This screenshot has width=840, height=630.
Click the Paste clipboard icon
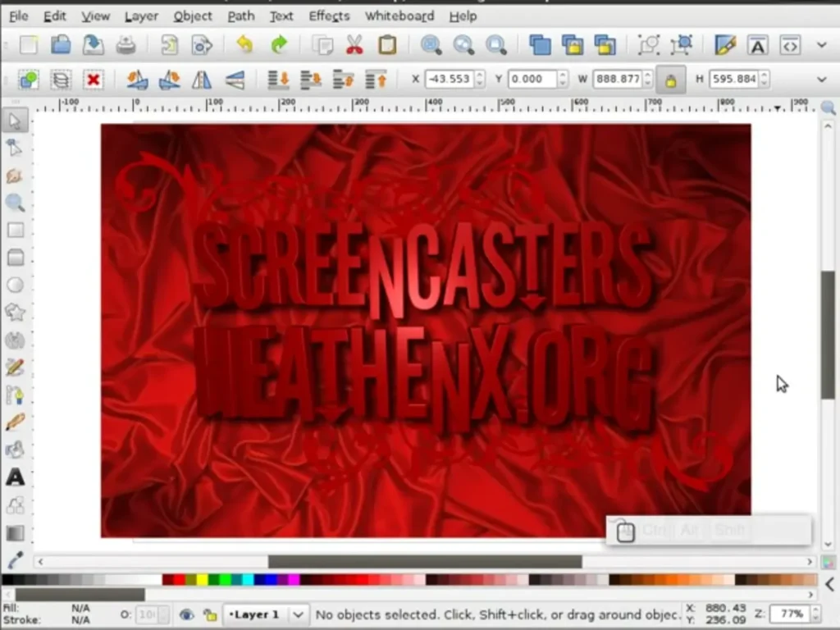pyautogui.click(x=387, y=45)
